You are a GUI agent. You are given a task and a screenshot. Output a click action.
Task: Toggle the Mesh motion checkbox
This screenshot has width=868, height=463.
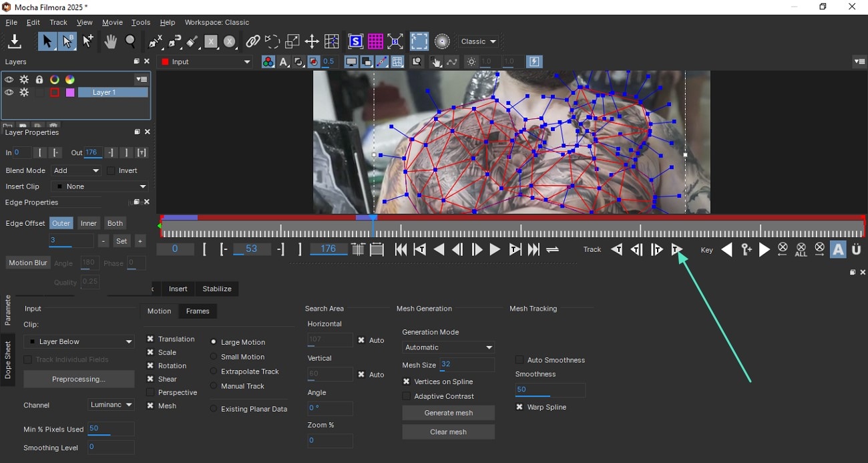[150, 406]
